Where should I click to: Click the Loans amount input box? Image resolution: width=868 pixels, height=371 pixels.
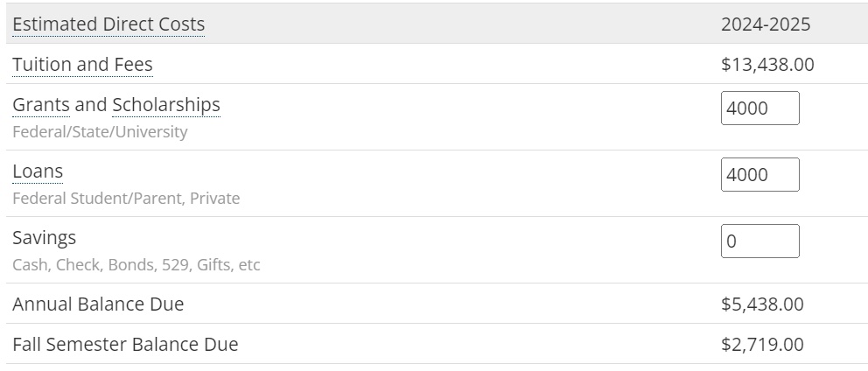coord(760,174)
